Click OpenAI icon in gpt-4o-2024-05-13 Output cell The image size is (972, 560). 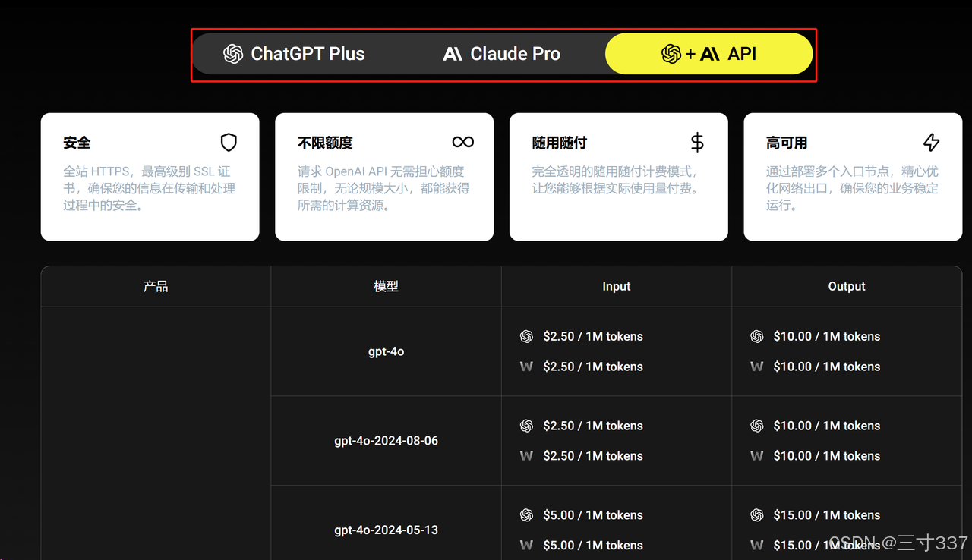click(756, 515)
